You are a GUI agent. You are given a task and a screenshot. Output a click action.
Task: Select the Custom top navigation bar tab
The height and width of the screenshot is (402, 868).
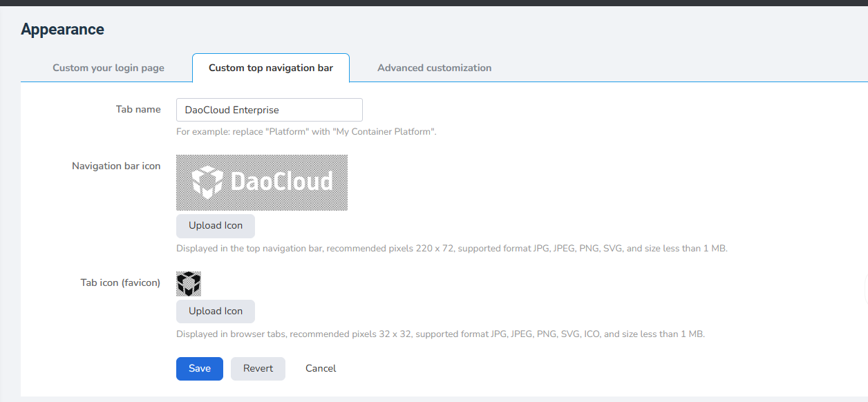271,68
